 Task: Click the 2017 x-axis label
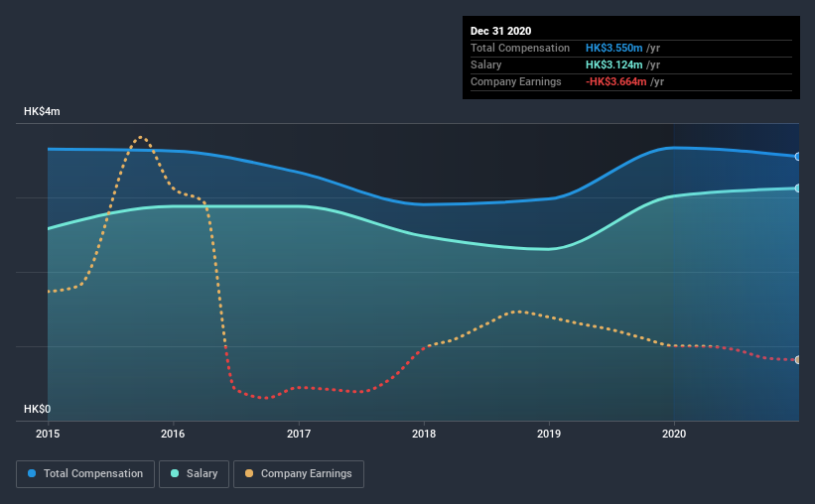tap(299, 434)
